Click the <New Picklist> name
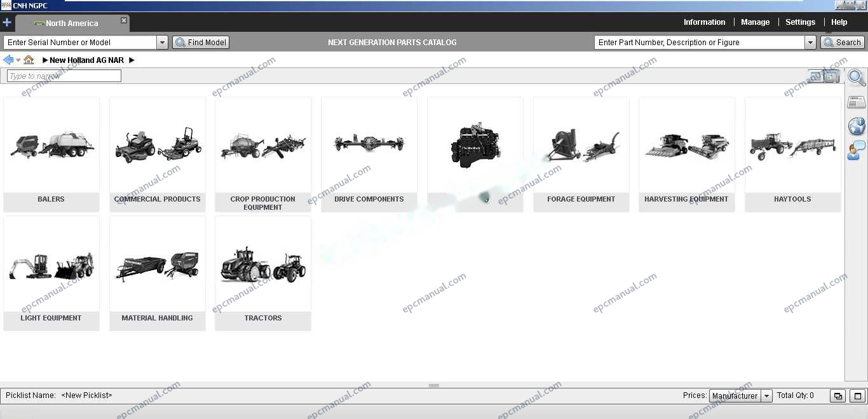 (86, 395)
